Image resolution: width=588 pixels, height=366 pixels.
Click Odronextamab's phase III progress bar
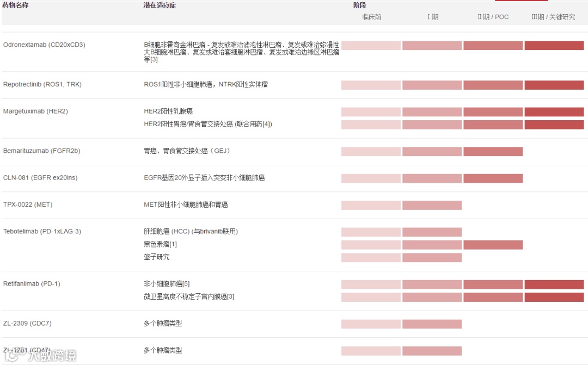pos(554,46)
